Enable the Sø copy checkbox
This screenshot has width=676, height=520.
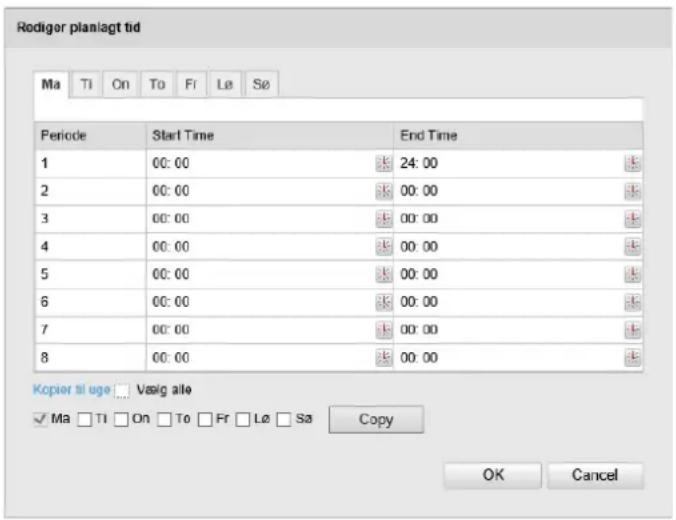coord(284,419)
